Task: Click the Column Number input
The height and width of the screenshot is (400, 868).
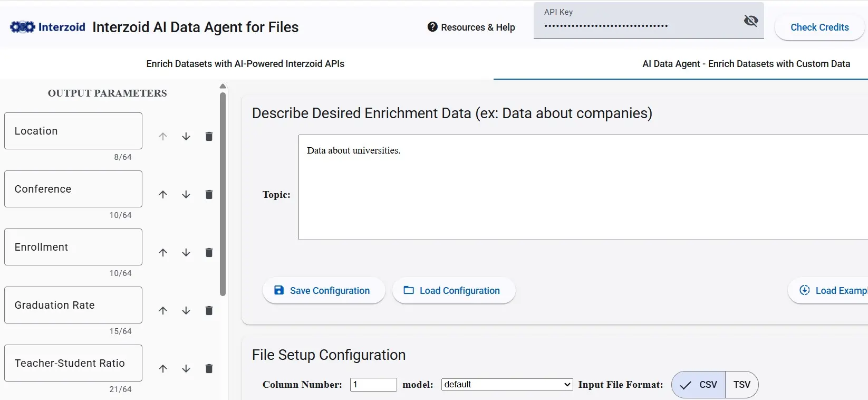Action: point(373,385)
